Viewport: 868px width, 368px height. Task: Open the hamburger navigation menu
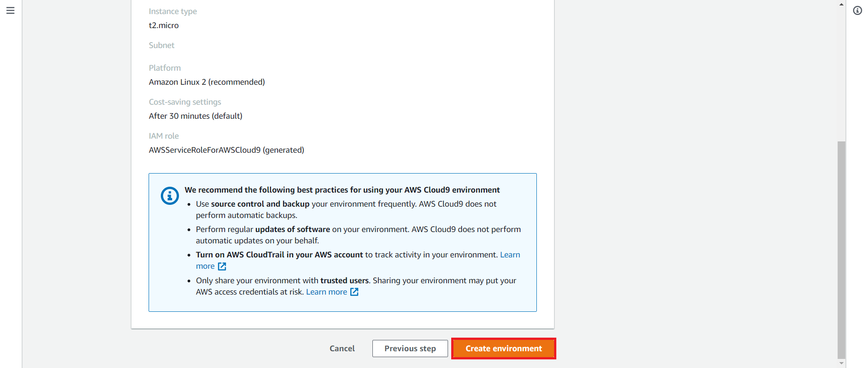[x=10, y=10]
